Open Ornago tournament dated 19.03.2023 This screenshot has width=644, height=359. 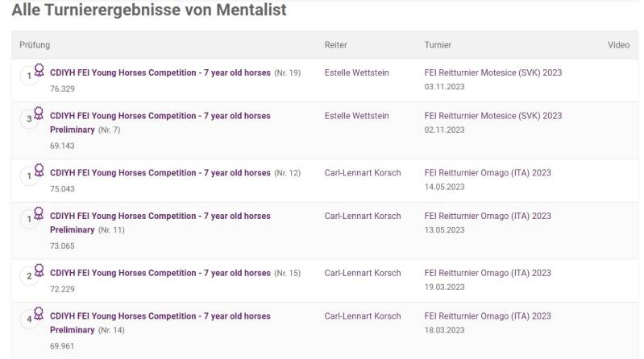(488, 273)
